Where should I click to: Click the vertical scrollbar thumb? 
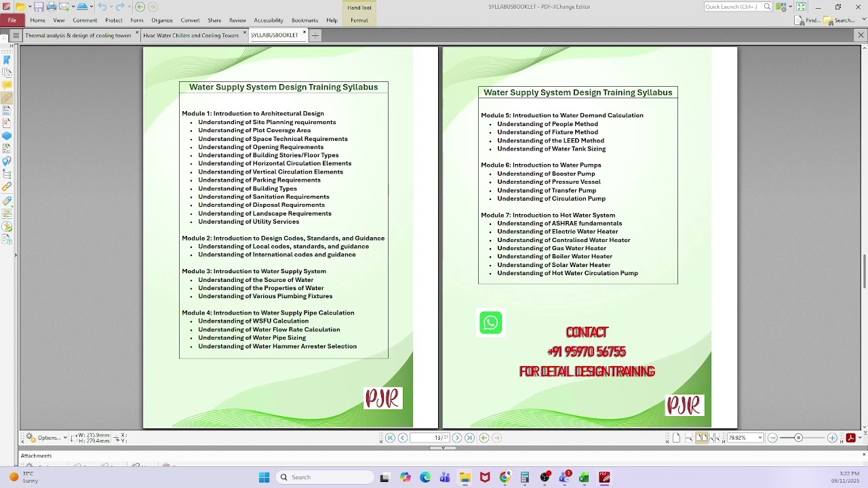(864, 271)
